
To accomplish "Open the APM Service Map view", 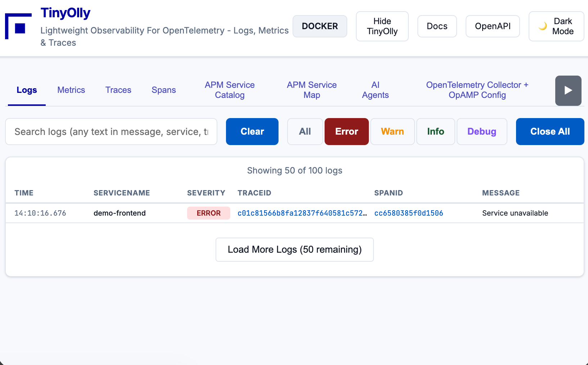I will [312, 90].
